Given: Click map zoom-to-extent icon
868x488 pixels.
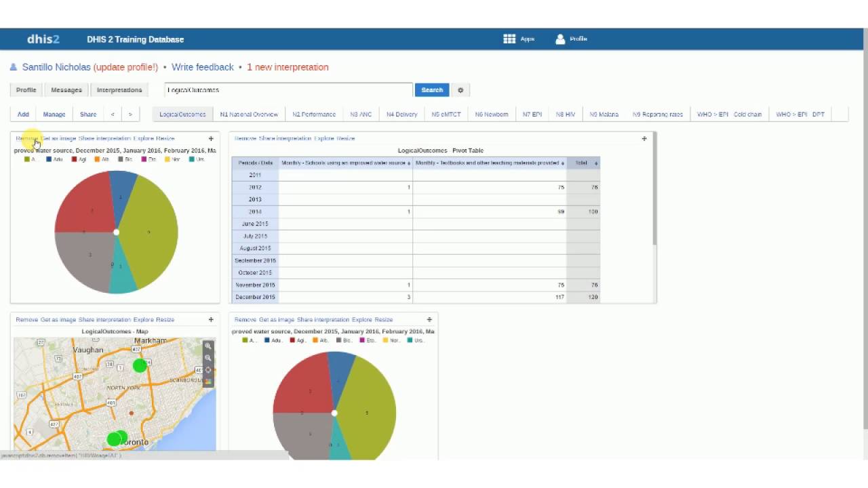Looking at the screenshot, I should (x=208, y=370).
